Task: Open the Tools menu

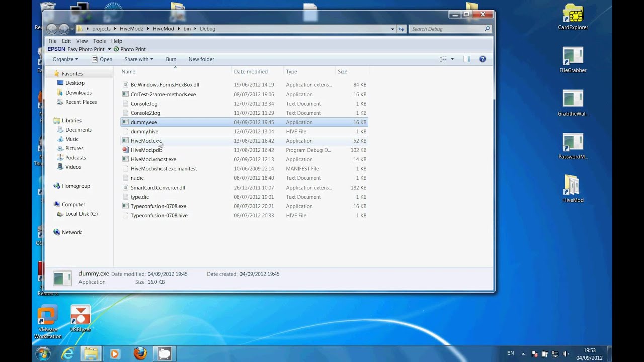Action: pos(99,41)
